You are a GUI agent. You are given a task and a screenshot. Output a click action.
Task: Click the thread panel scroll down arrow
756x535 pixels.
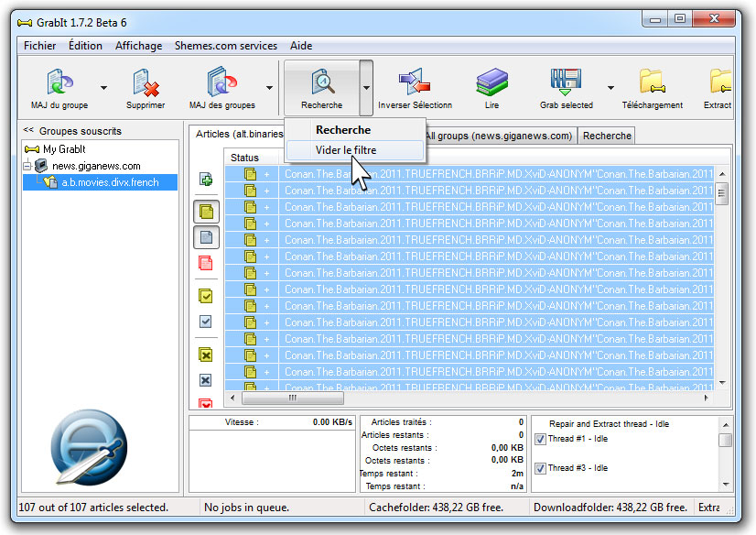click(x=726, y=485)
